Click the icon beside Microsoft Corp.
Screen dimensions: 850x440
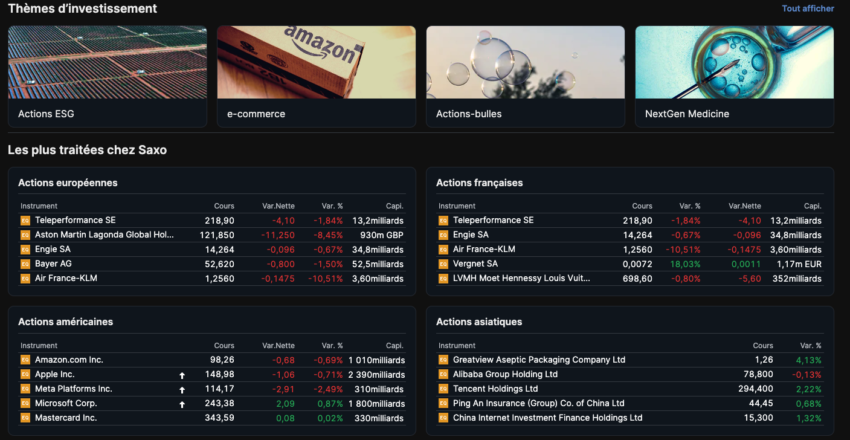tap(25, 404)
